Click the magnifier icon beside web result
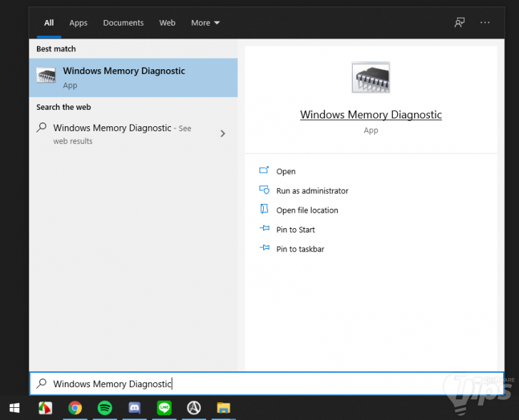Image resolution: width=519 pixels, height=420 pixels. [x=41, y=128]
